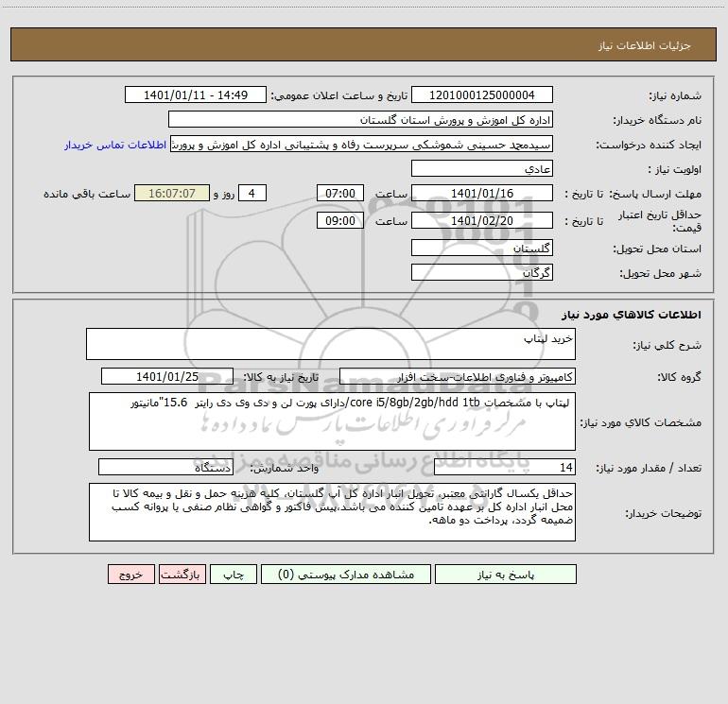
Task: Click the تعداد / مقدار مورد نیاز label
Action: point(649,469)
